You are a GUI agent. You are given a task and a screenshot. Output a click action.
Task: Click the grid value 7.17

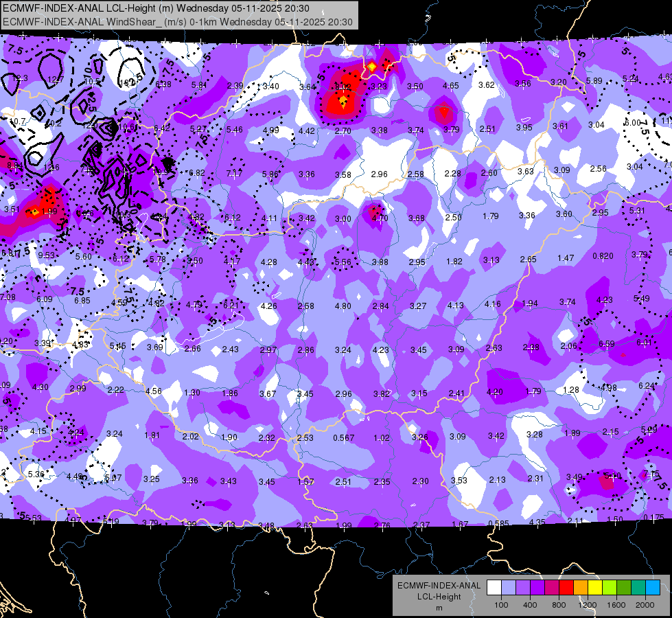(x=234, y=173)
